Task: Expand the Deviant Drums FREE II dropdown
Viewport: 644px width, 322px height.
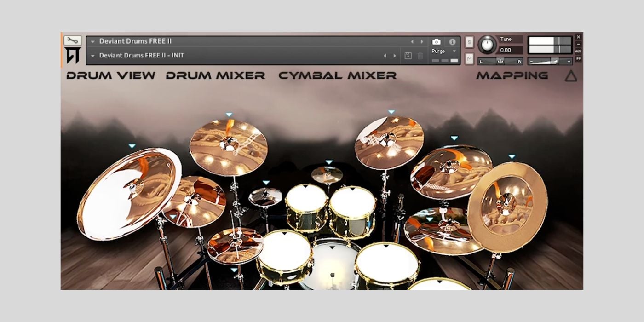Action: pyautogui.click(x=92, y=42)
